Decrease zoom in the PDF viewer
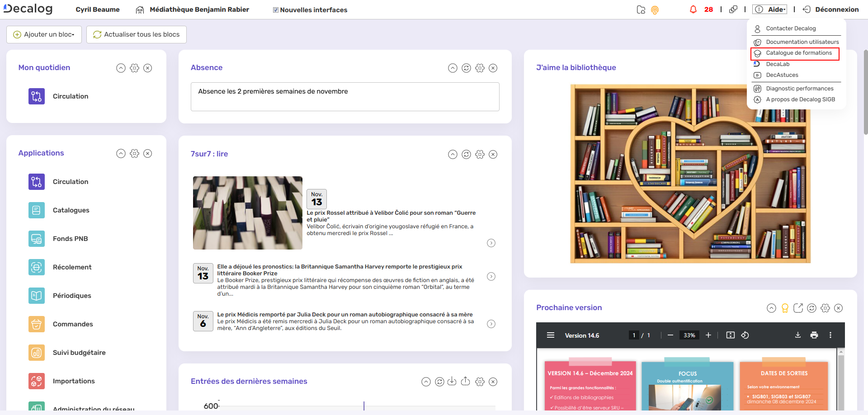This screenshot has height=415, width=868. click(670, 335)
